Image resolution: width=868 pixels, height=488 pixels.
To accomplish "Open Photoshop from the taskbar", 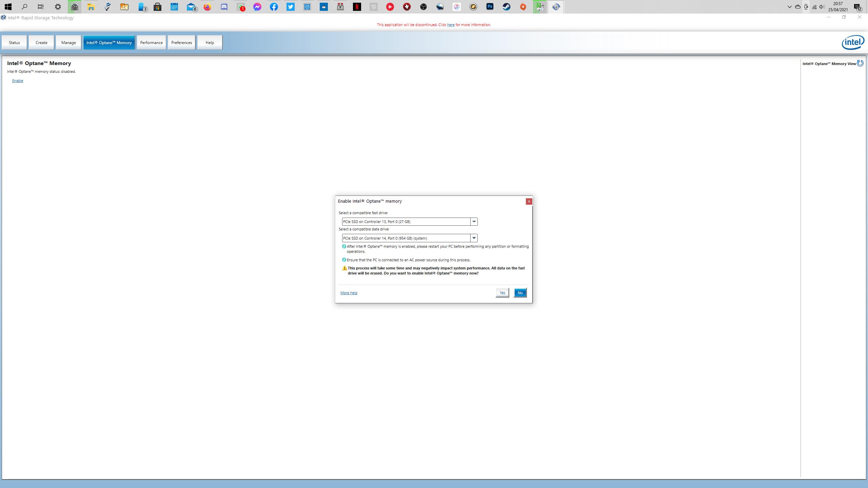I will [490, 7].
